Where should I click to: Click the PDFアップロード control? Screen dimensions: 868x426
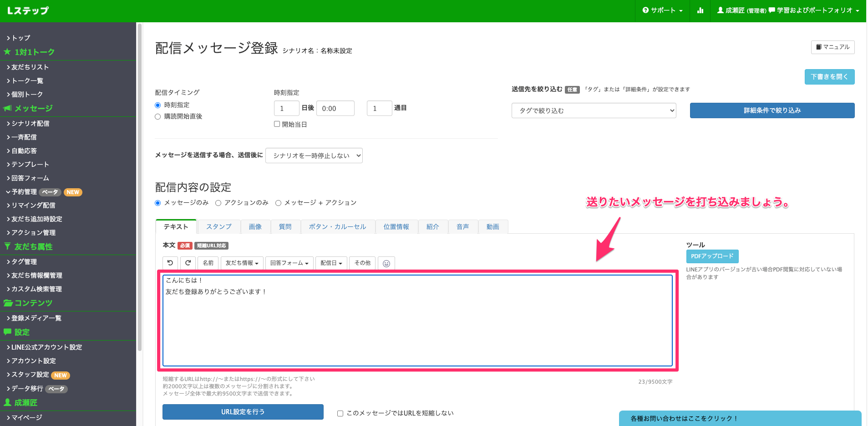tap(712, 256)
